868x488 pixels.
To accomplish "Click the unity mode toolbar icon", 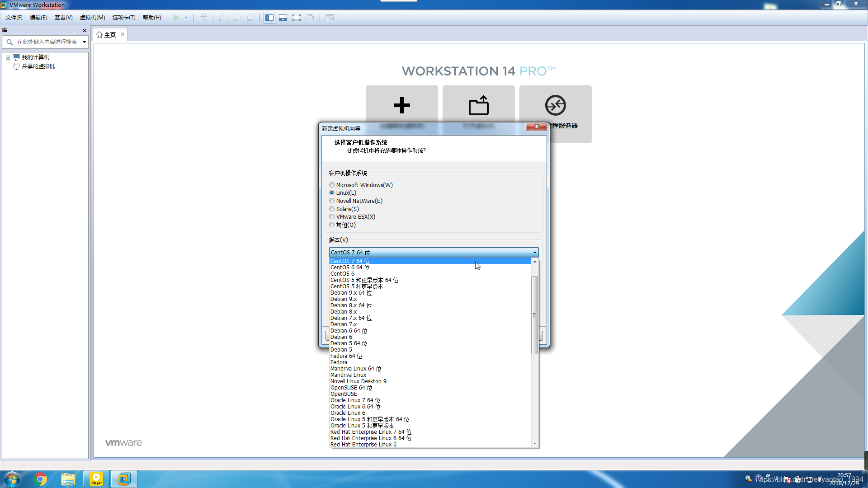I will 310,18.
